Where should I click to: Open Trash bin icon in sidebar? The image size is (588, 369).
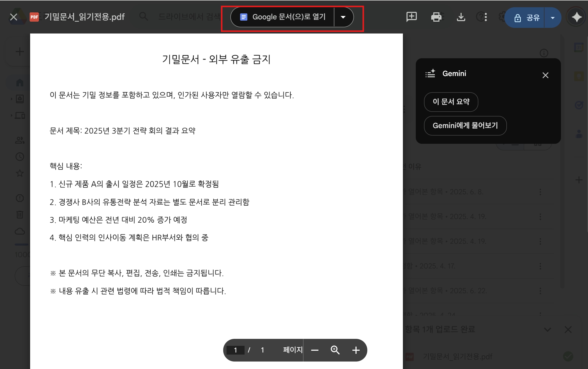coord(20,214)
